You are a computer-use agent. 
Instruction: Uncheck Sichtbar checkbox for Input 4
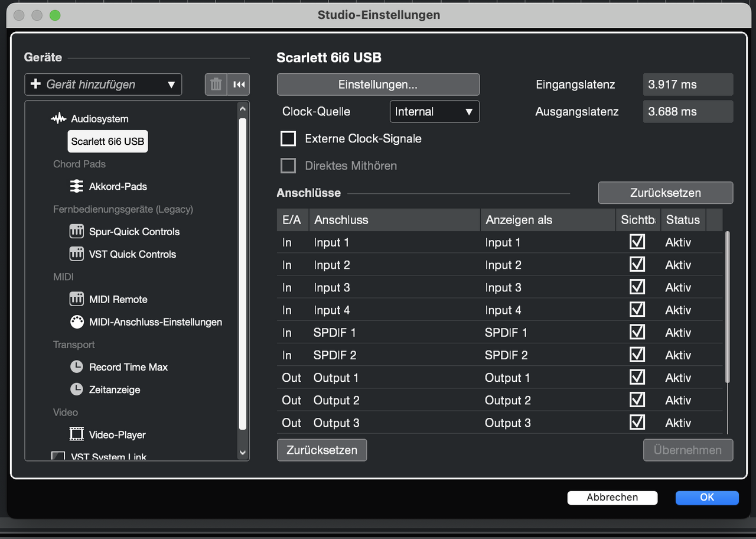637,309
